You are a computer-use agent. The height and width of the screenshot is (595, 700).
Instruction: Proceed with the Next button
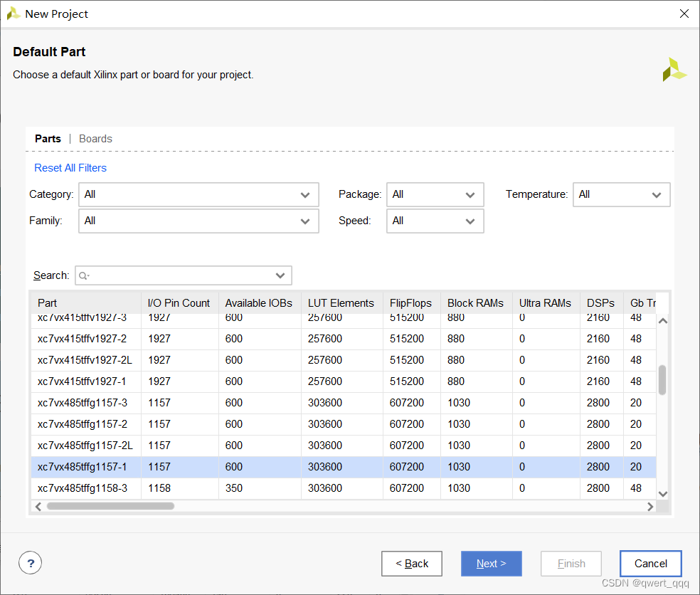(491, 564)
